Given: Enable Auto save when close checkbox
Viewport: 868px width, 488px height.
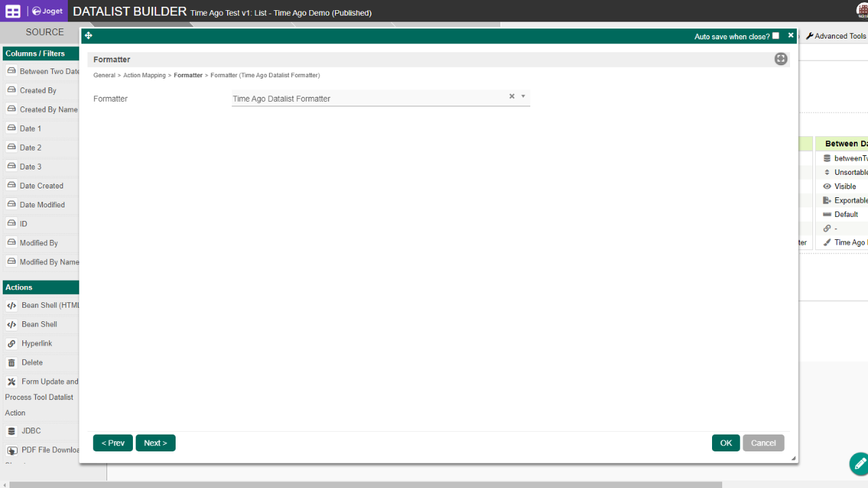Looking at the screenshot, I should 776,36.
